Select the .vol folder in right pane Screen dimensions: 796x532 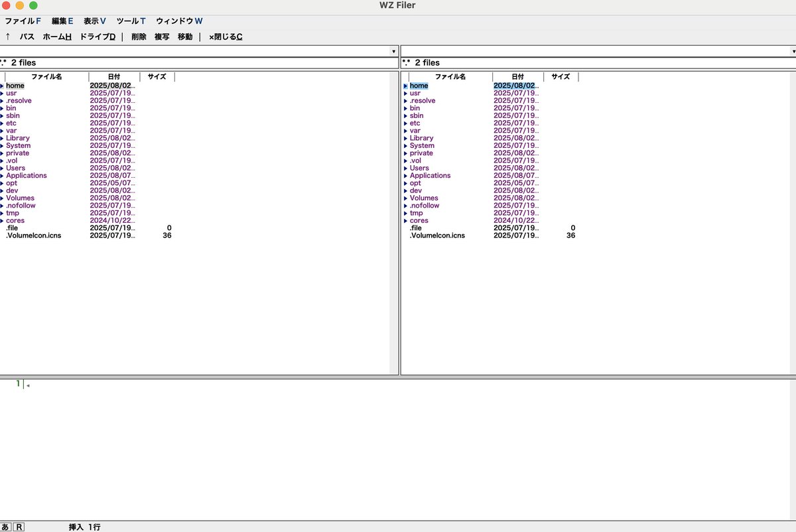tap(416, 161)
